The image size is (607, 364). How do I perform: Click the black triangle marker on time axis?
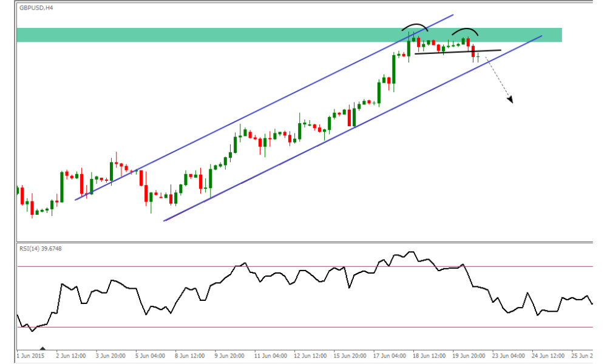pyautogui.click(x=42, y=350)
